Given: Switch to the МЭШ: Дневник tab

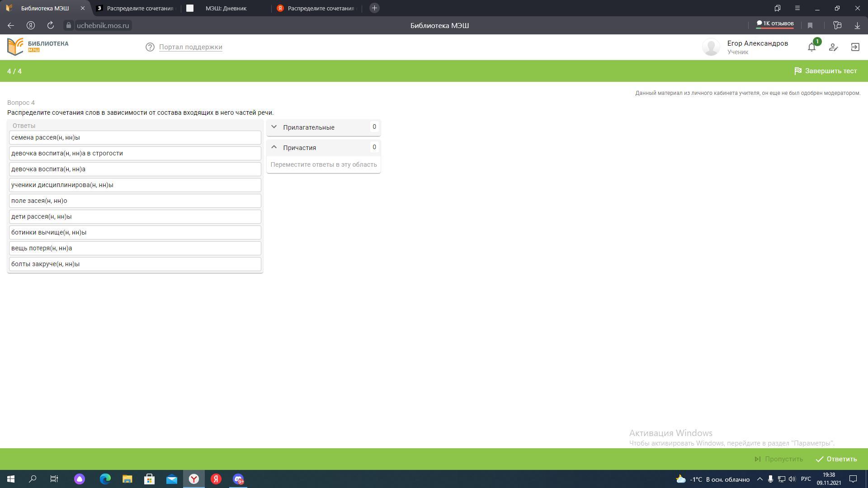Looking at the screenshot, I should coord(226,8).
